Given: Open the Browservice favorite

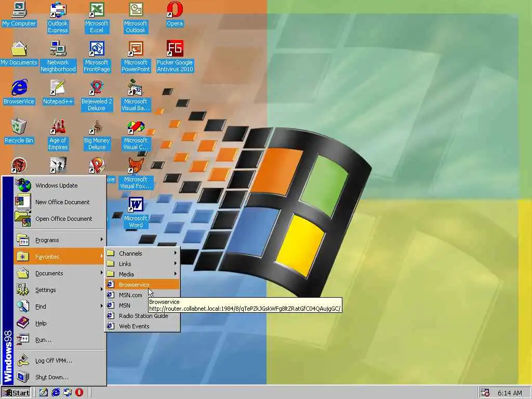Looking at the screenshot, I should point(142,285).
